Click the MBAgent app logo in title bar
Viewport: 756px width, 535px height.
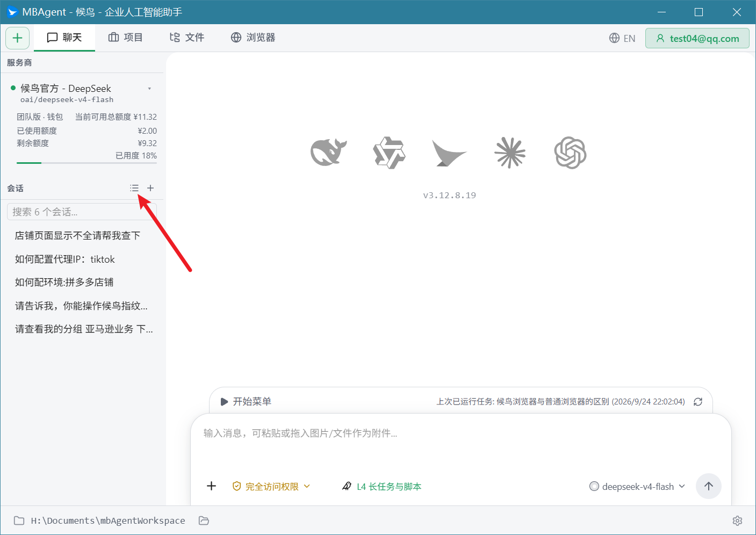click(x=12, y=12)
